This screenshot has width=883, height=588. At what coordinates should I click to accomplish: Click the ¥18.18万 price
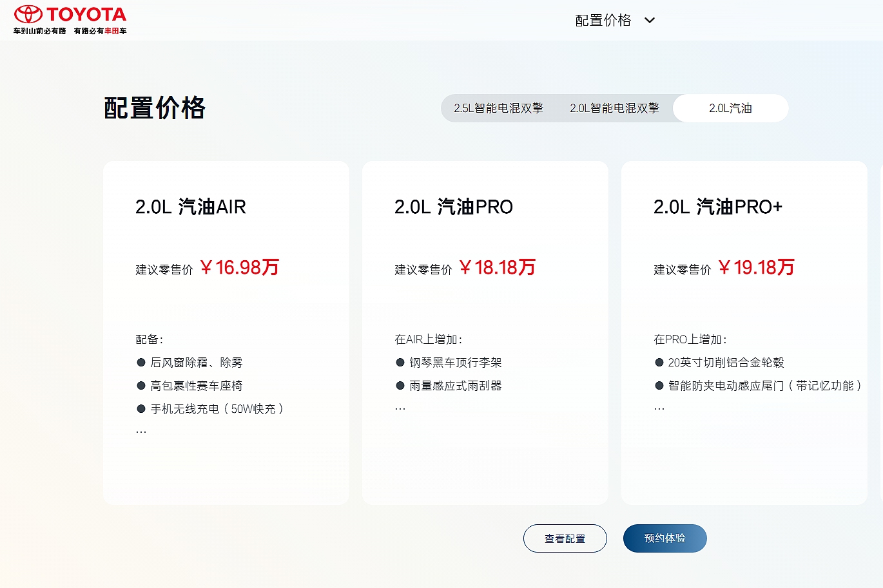tap(498, 267)
